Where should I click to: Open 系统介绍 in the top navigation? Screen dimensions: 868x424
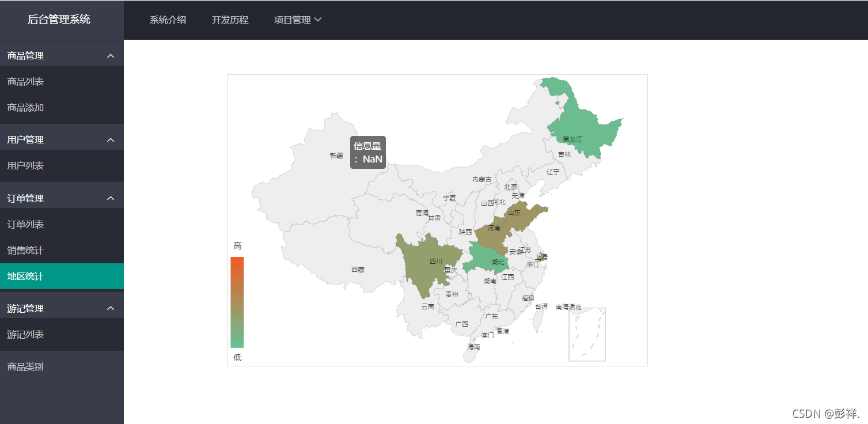(168, 20)
